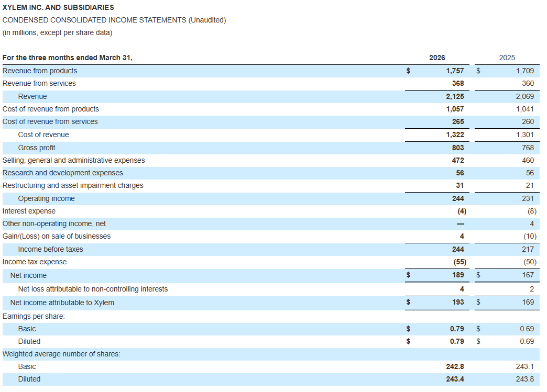Click the 217 income before taxes value

pos(528,250)
